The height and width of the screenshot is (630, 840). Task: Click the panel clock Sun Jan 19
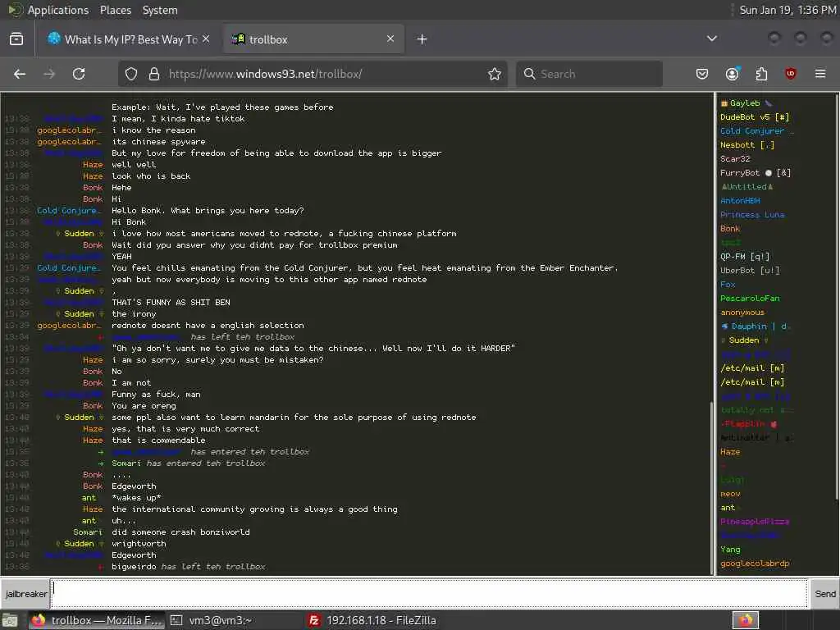point(787,10)
